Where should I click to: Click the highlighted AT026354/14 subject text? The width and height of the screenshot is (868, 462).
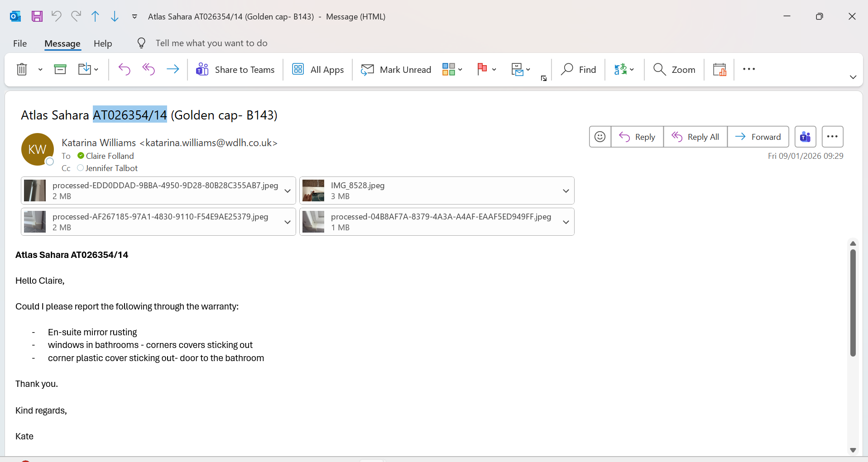[130, 115]
